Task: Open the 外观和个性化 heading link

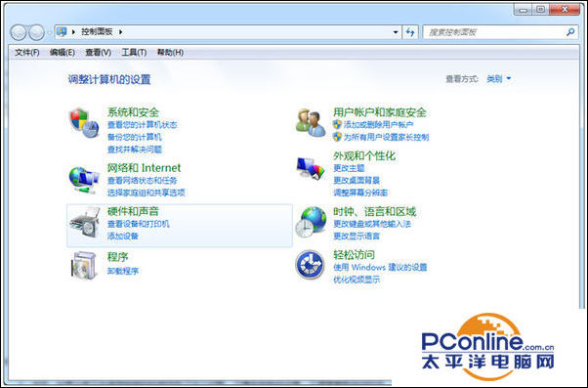Action: coord(364,155)
